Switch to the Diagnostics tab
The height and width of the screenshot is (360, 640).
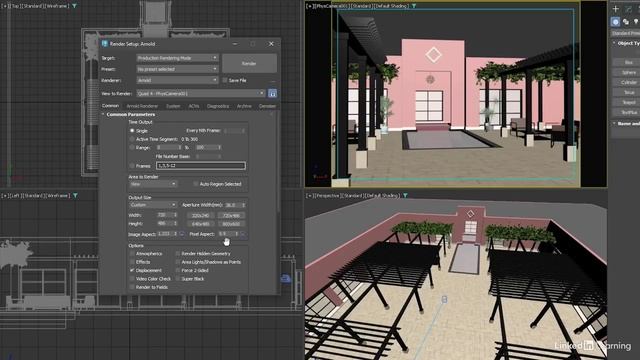[218, 106]
